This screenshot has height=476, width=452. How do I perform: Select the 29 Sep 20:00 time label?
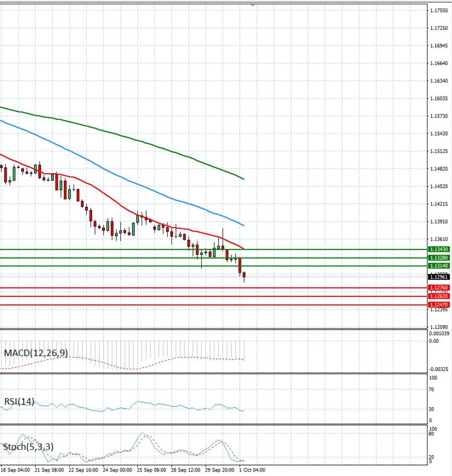(x=220, y=470)
